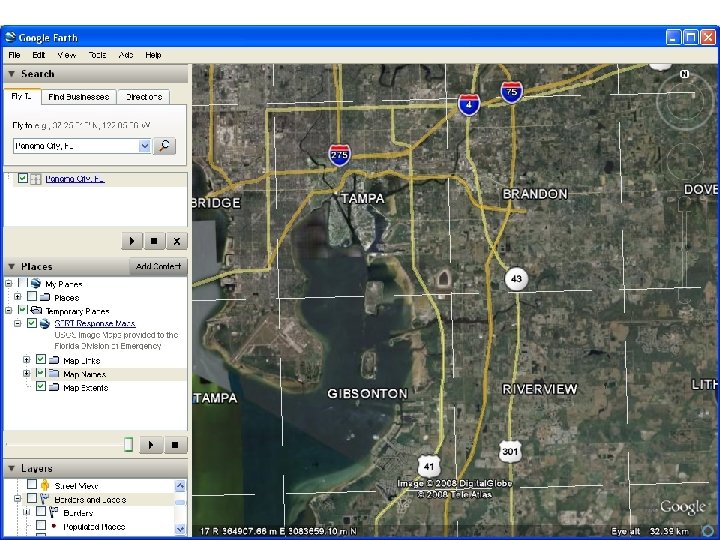Click the Street View pegman icon

(45, 485)
